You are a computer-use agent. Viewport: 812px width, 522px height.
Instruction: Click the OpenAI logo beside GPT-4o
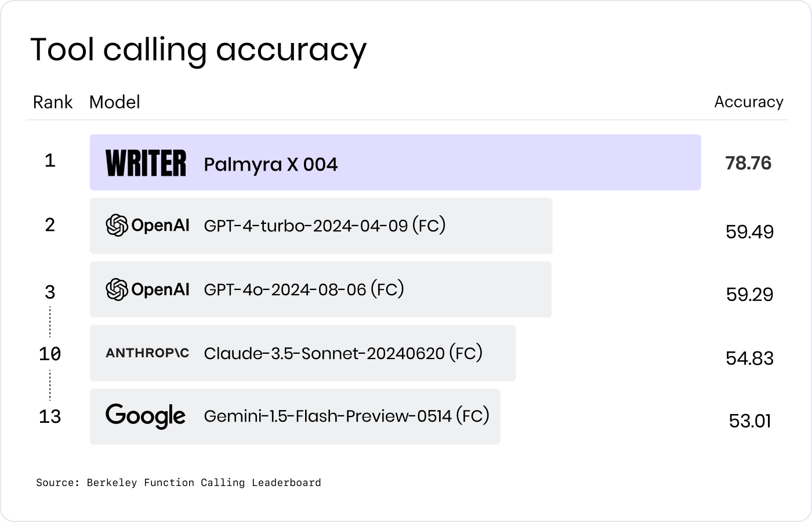coord(147,289)
